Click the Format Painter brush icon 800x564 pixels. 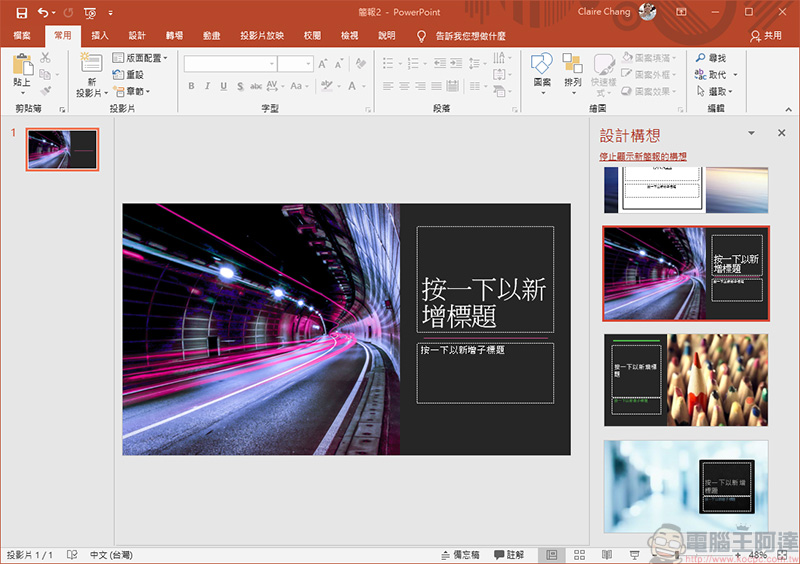point(46,91)
